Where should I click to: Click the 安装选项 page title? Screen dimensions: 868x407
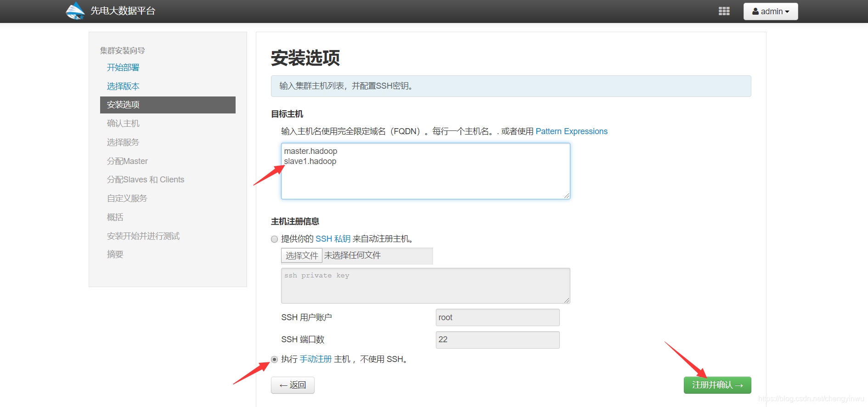tap(305, 58)
